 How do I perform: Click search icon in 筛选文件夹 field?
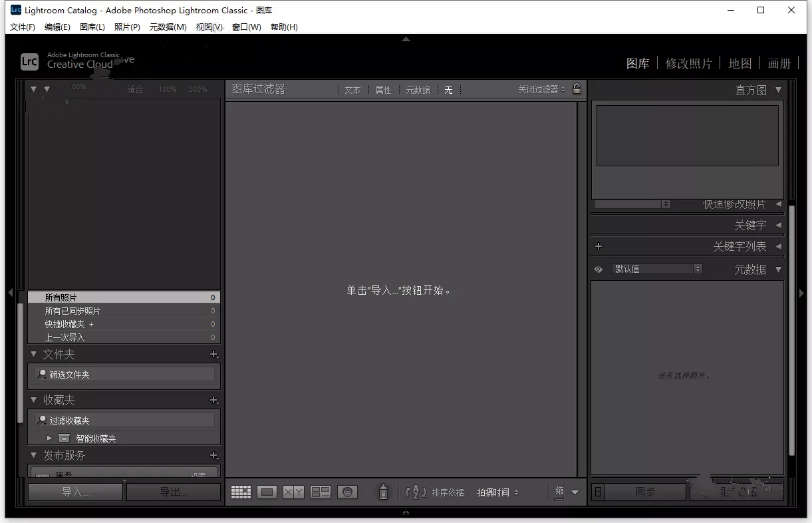(x=42, y=375)
